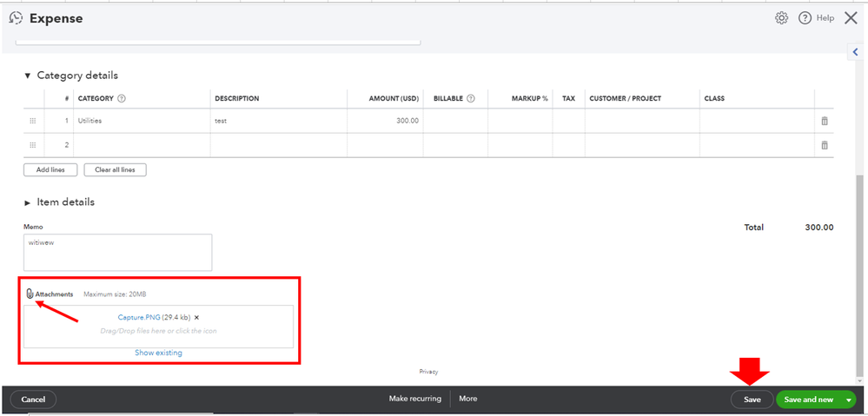Remove the Capture.PNG attachment

[196, 318]
